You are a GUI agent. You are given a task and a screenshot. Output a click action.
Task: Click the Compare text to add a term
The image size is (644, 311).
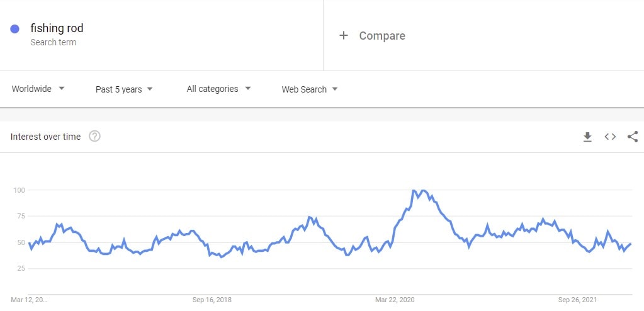tap(382, 36)
